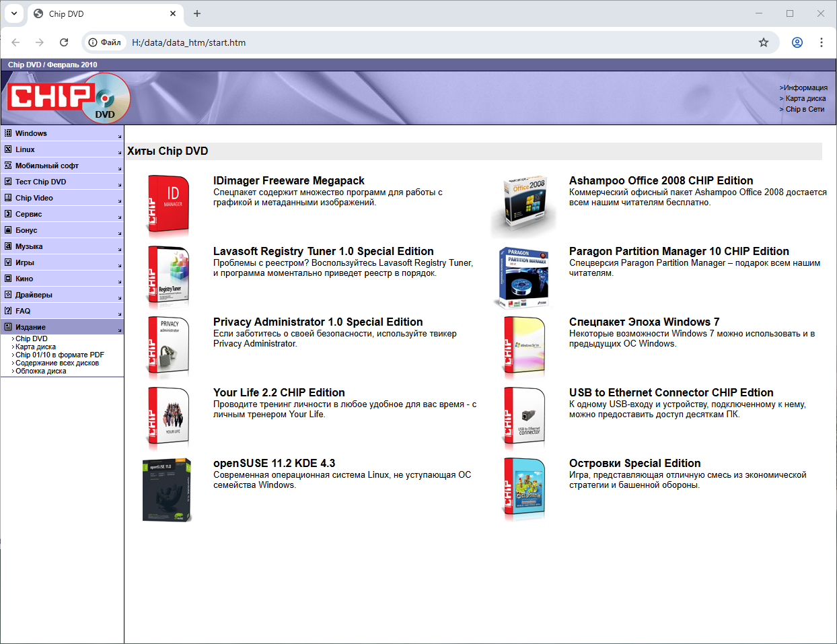837x644 pixels.
Task: Open the Островки Special Edition box image
Action: (x=524, y=490)
